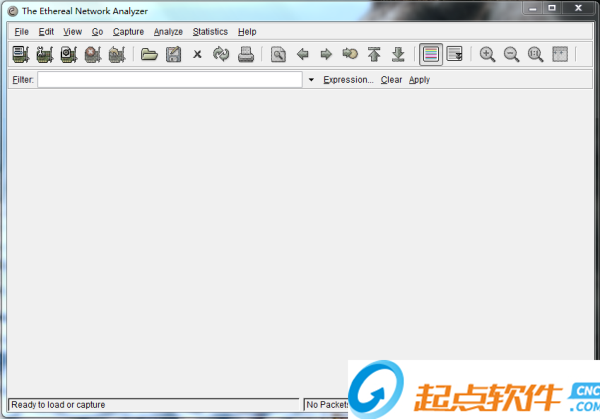
Task: Open the Capture menu
Action: [x=128, y=32]
